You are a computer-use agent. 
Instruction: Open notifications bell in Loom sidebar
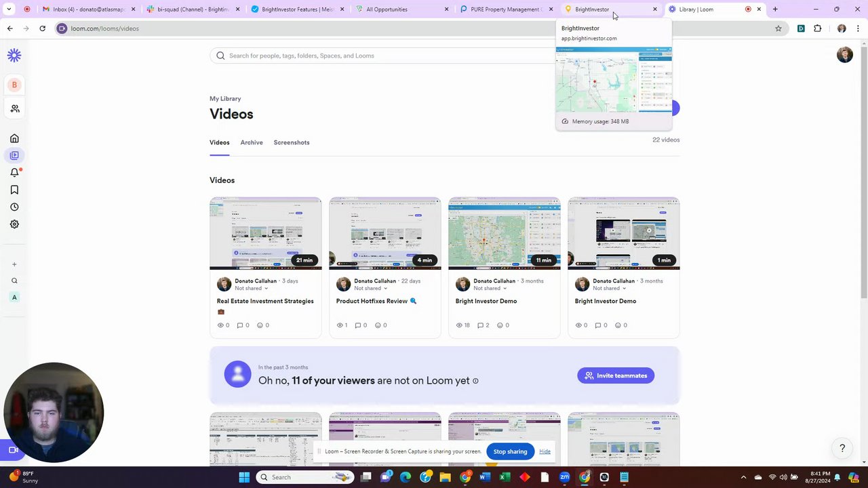click(x=14, y=173)
